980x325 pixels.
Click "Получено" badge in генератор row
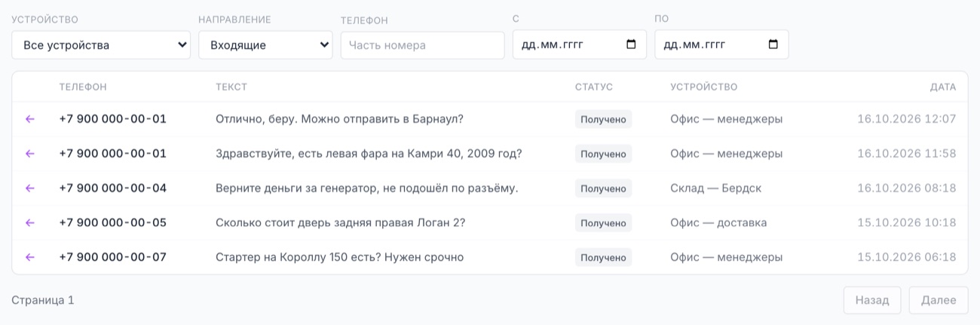tap(603, 189)
